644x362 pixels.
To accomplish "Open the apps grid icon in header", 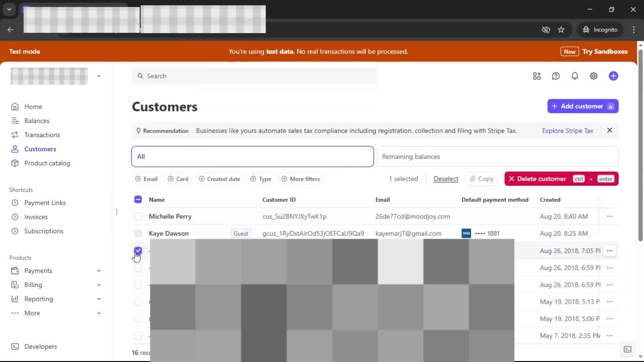I will point(537,76).
